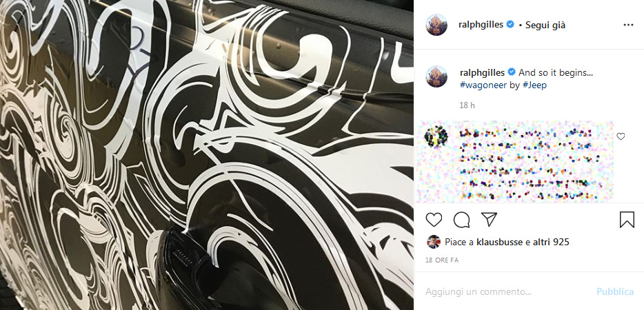
Task: Click ralphgilles avatar next to the caption
Action: pos(436,76)
